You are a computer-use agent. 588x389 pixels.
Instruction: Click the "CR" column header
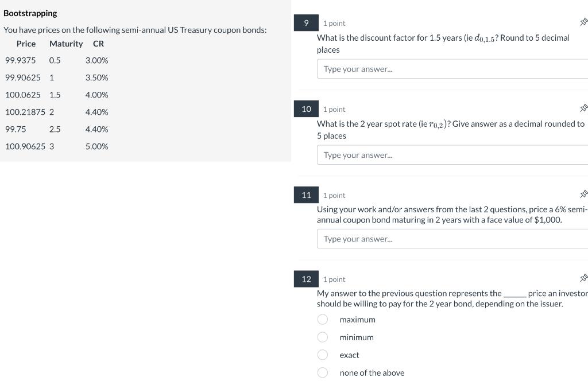coord(98,44)
